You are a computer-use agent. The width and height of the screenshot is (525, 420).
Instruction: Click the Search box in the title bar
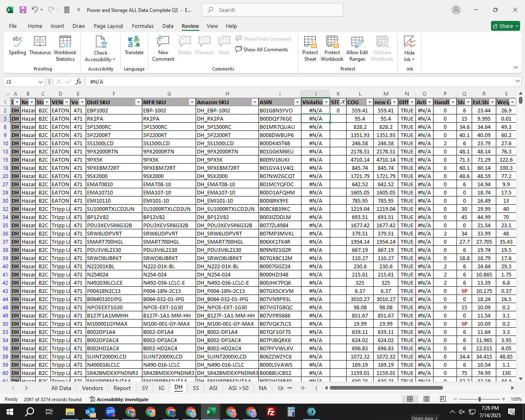273,10
